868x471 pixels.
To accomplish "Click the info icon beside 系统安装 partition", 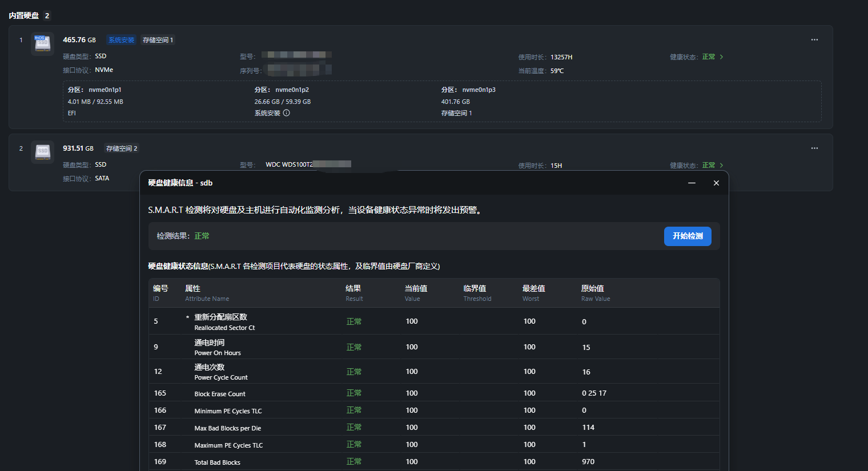I will (287, 113).
